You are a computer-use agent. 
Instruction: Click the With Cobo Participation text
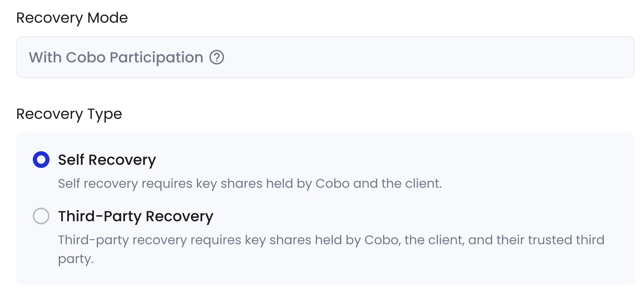tap(116, 57)
